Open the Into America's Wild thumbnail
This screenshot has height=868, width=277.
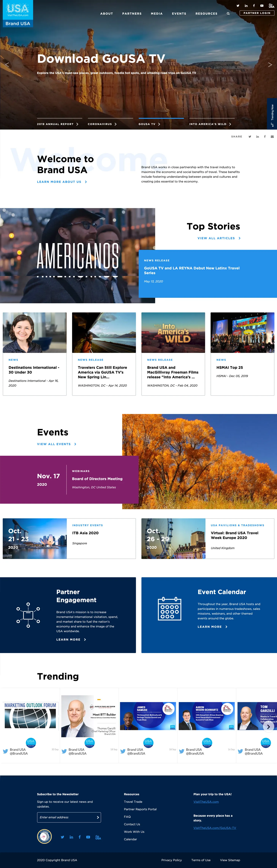tap(173, 333)
